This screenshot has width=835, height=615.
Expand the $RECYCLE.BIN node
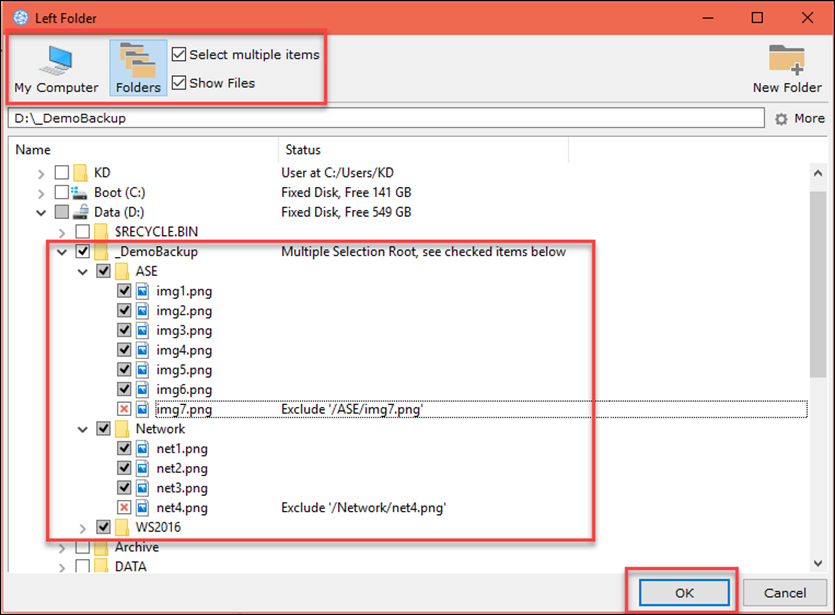pos(62,233)
